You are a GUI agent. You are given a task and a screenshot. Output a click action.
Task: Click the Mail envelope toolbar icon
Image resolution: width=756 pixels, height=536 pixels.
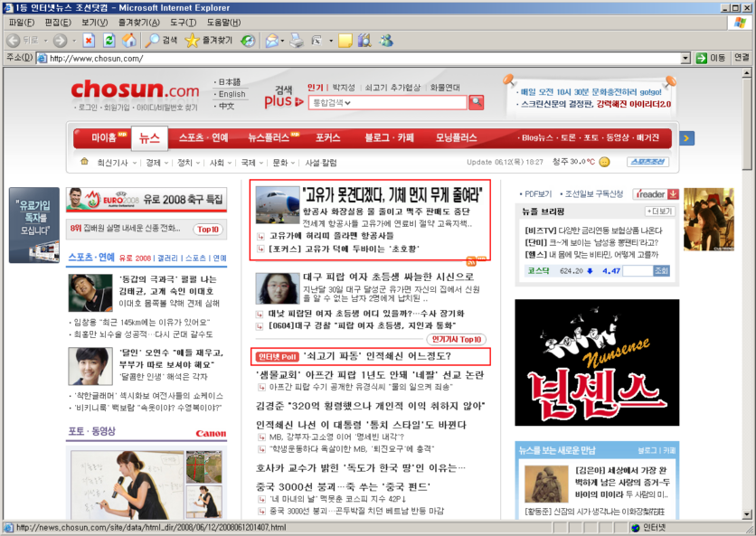(x=272, y=41)
